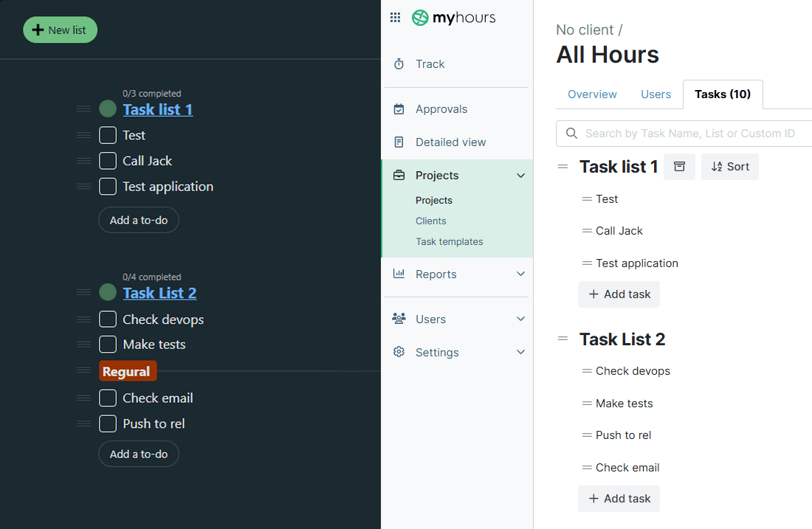Viewport: 812px width, 529px height.
Task: Click the myhours logo
Action: coord(453,17)
